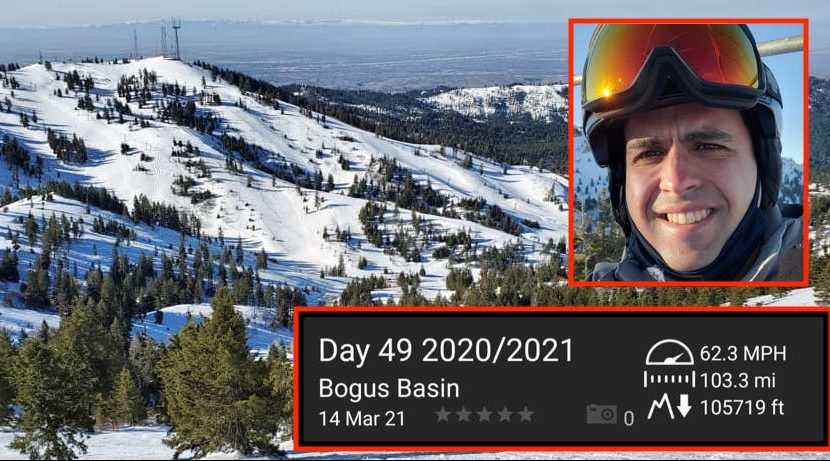
Task: Select the second rating star
Action: click(x=463, y=414)
